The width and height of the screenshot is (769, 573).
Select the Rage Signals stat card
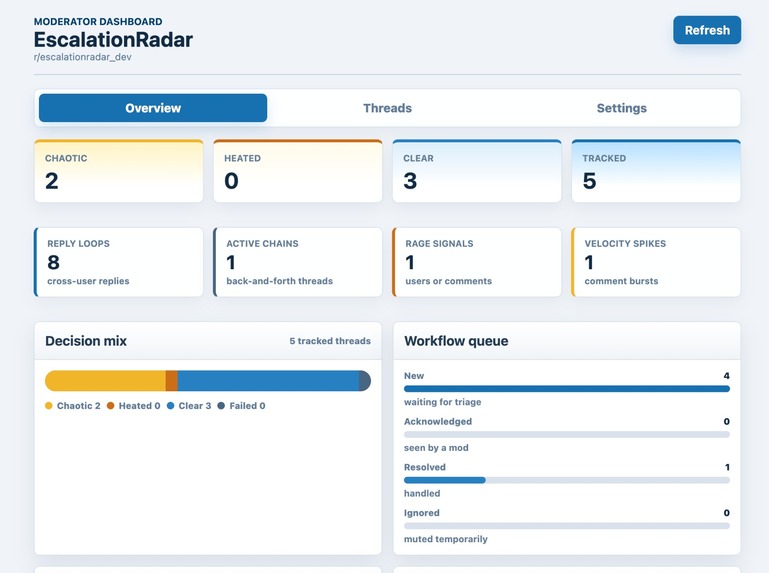[x=477, y=262]
